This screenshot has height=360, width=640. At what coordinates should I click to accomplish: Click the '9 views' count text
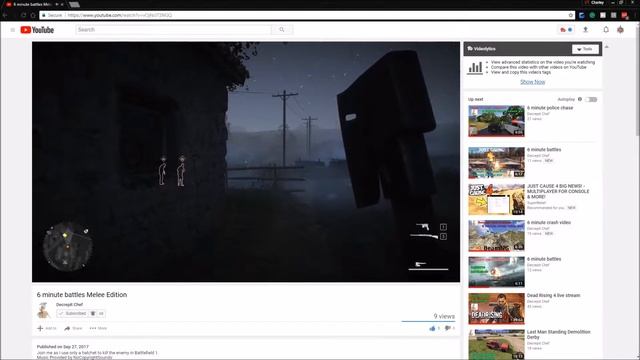click(x=444, y=316)
